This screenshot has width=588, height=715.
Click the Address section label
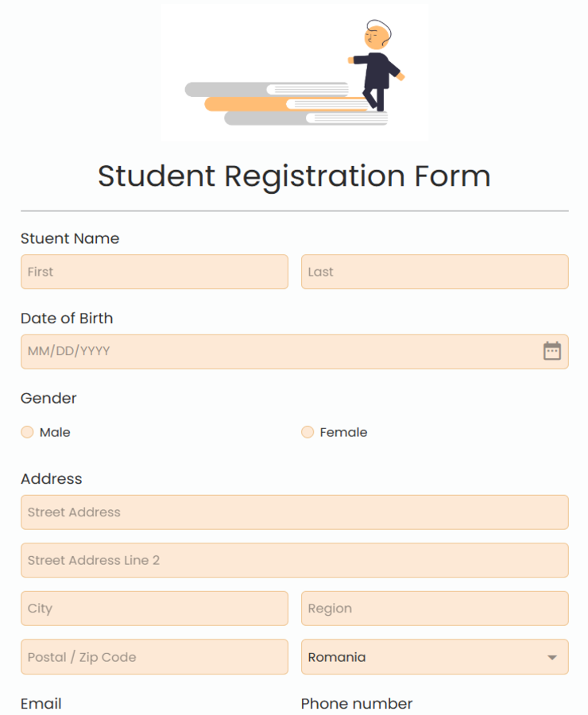52,478
